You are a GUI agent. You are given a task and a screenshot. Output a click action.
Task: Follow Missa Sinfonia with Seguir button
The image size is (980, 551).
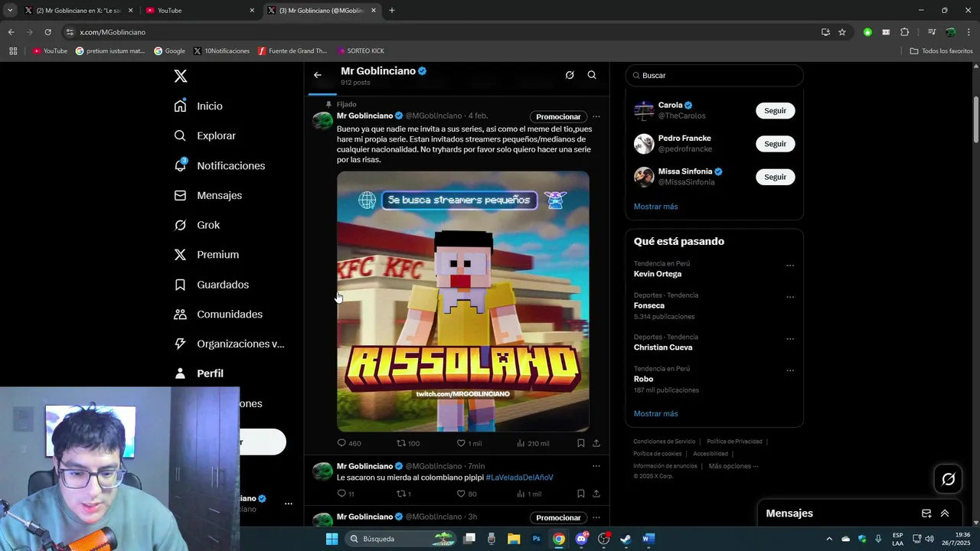[x=775, y=177]
